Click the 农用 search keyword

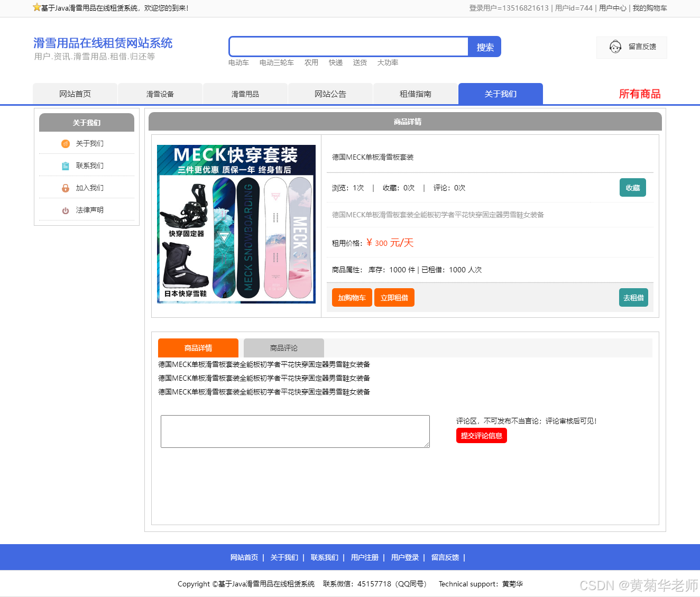coord(311,62)
